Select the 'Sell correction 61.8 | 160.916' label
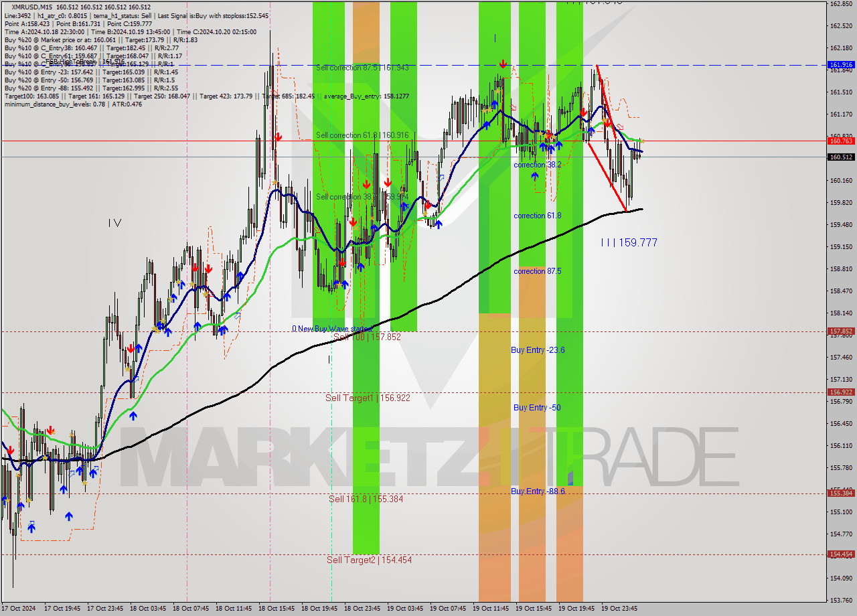Image resolution: width=857 pixels, height=616 pixels. [x=362, y=135]
